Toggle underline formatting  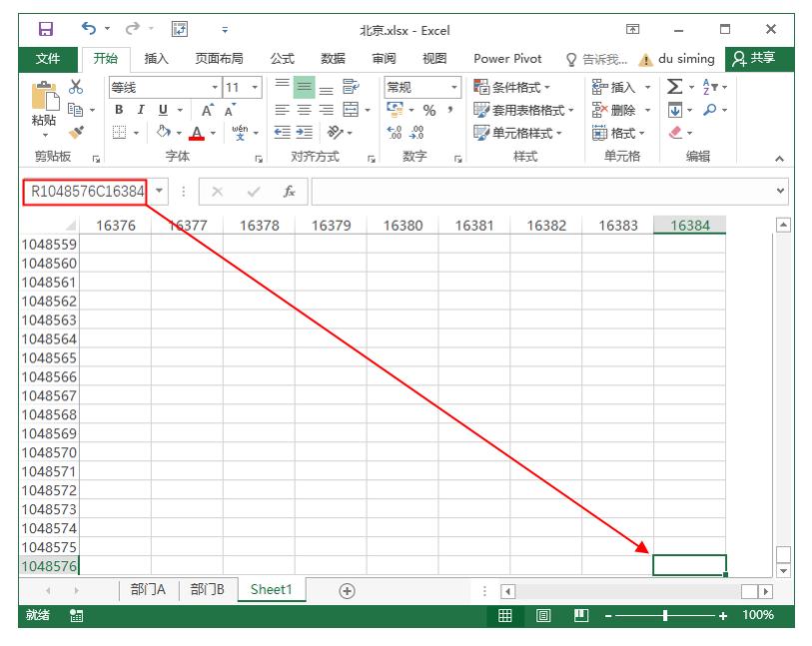point(163,110)
